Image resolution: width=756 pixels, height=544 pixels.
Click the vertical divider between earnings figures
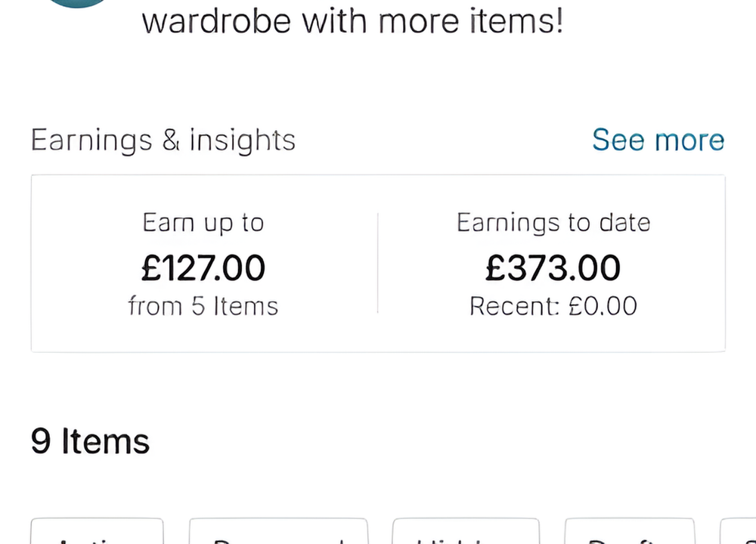(377, 263)
